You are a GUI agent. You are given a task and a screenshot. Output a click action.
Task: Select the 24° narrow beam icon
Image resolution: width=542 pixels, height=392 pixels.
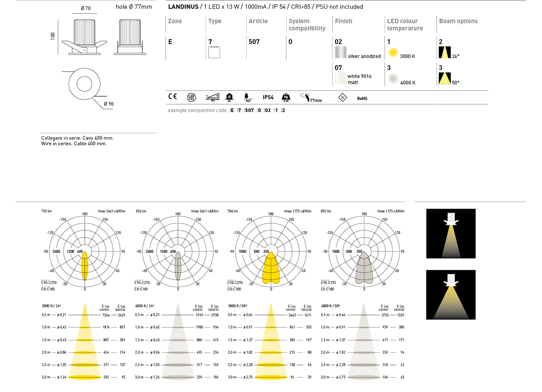445,53
